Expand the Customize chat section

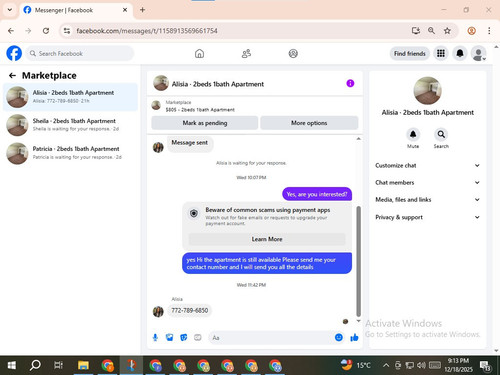428,165
